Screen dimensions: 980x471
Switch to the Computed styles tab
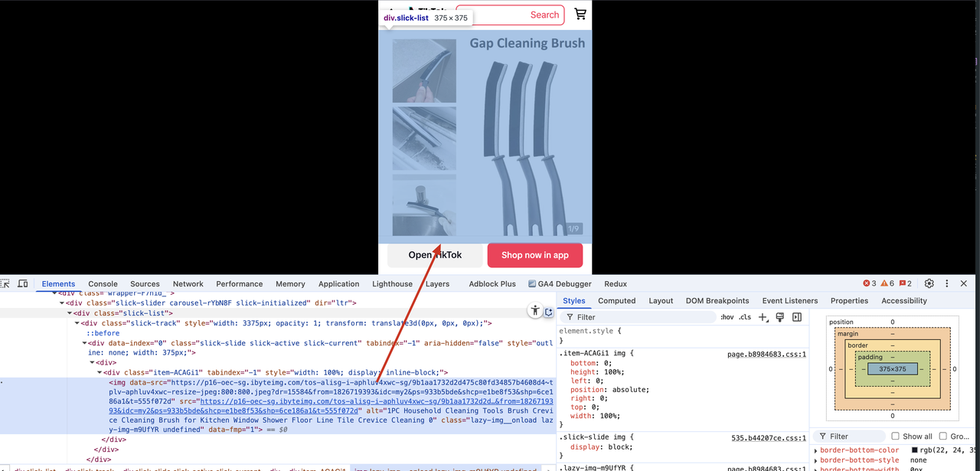pos(616,301)
